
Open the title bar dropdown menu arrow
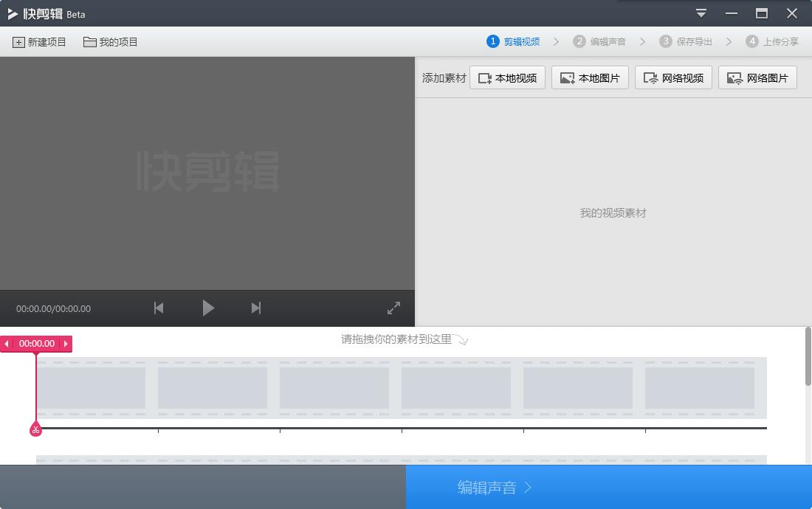point(701,13)
